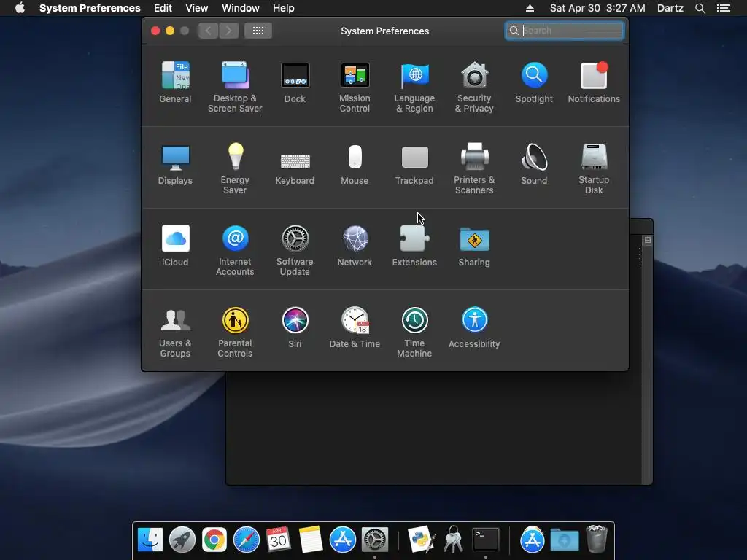This screenshot has height=560, width=747.
Task: Open Notification Center list icon
Action: click(724, 8)
